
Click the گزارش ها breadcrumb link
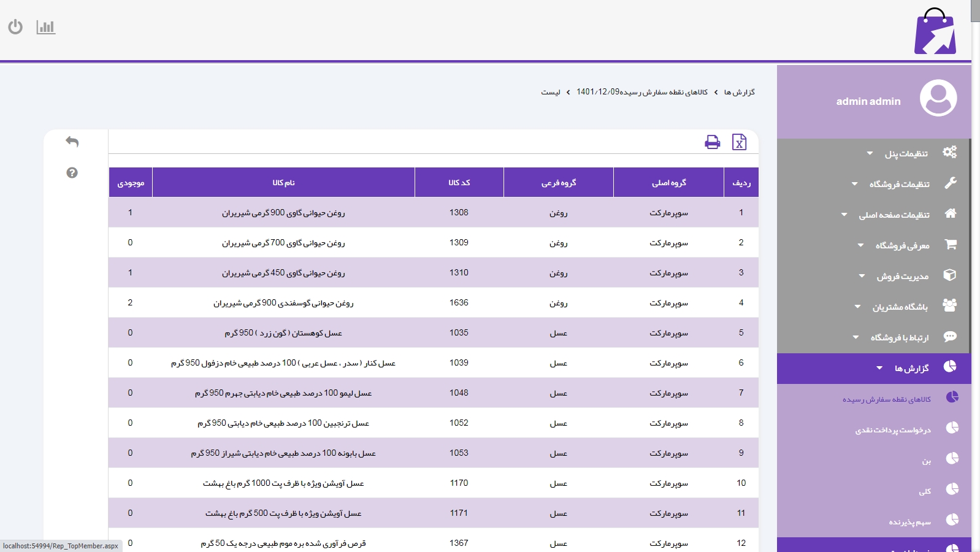(739, 92)
